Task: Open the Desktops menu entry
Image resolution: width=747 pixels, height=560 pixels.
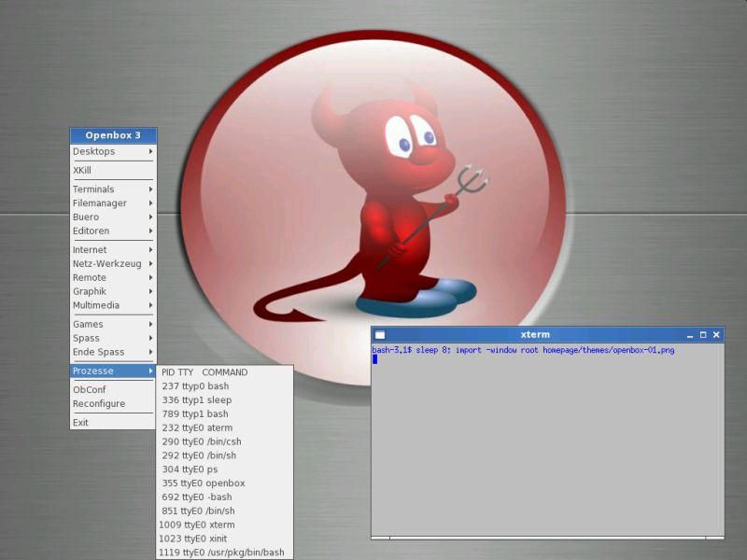Action: click(x=113, y=151)
